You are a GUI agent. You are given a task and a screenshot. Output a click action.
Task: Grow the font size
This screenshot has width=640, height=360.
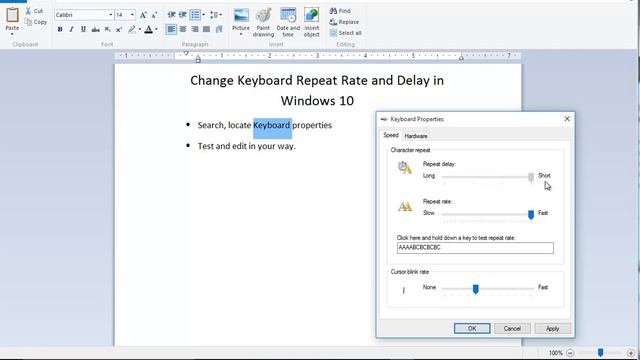[x=143, y=15]
